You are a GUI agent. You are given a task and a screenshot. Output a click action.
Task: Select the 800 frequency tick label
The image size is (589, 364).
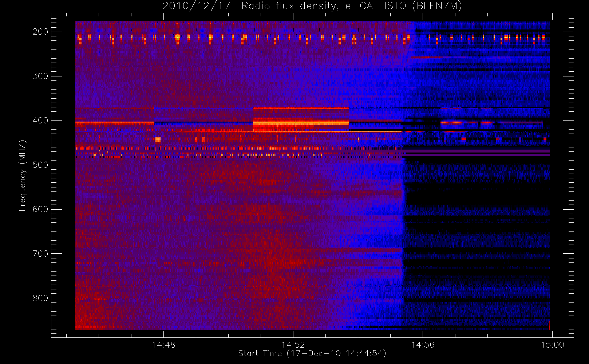tap(40, 298)
